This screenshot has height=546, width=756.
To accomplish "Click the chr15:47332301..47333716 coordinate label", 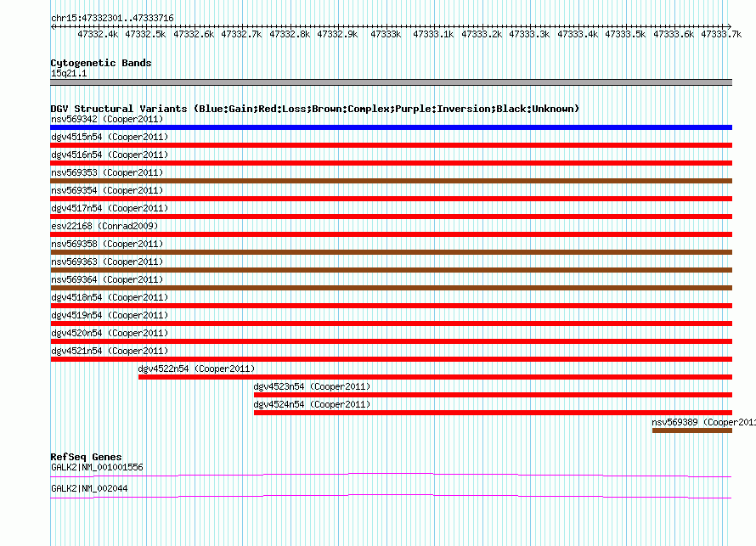I will pyautogui.click(x=112, y=19).
